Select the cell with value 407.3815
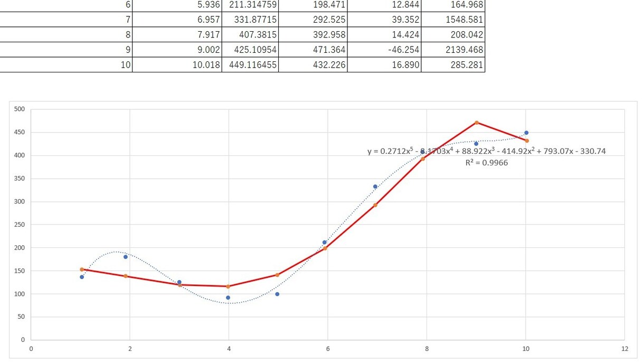This screenshot has height=362, width=644. pos(250,35)
